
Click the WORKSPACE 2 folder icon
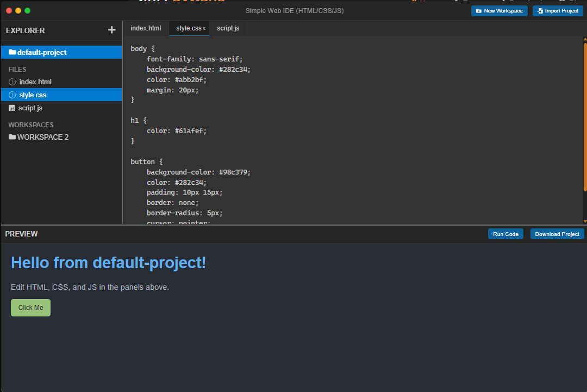click(12, 136)
